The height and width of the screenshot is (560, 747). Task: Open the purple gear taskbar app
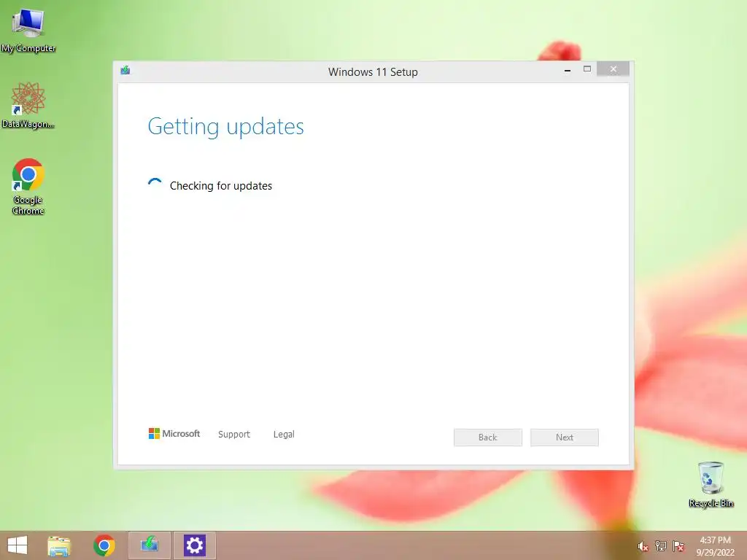pyautogui.click(x=194, y=545)
